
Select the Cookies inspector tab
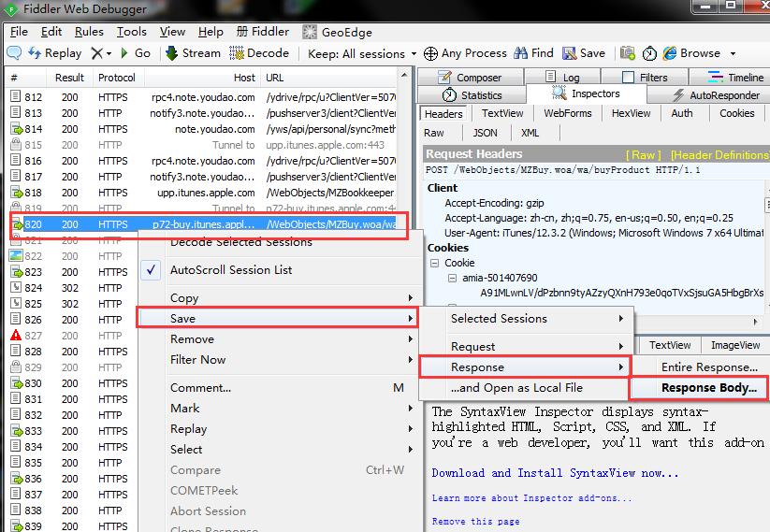736,113
